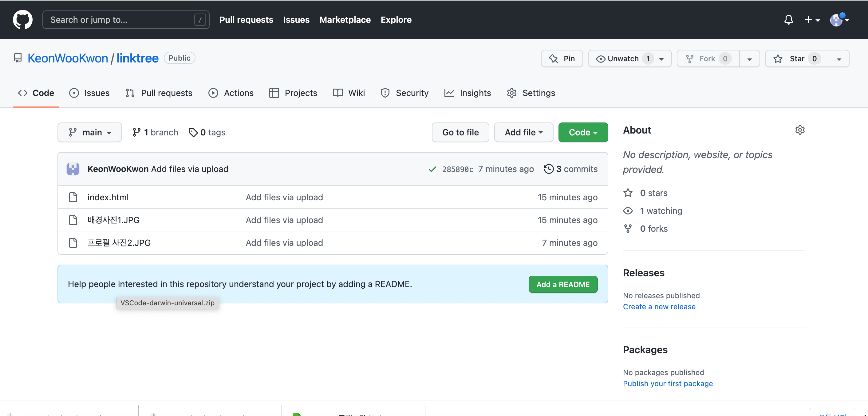Click file icon beside 프로필 사진2.JPG
This screenshot has width=868, height=416.
73,242
